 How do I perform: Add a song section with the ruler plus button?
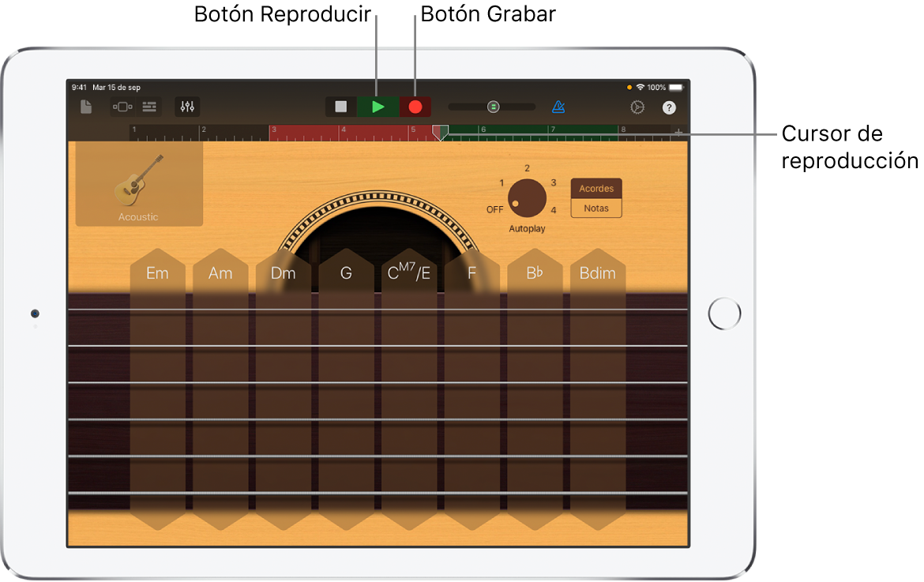[x=679, y=133]
